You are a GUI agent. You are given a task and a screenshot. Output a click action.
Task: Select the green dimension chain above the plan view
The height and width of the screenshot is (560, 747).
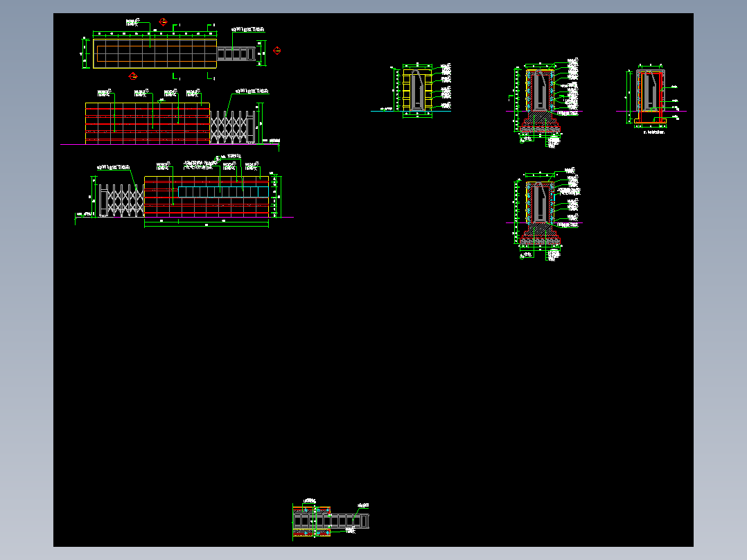pyautogui.click(x=155, y=34)
